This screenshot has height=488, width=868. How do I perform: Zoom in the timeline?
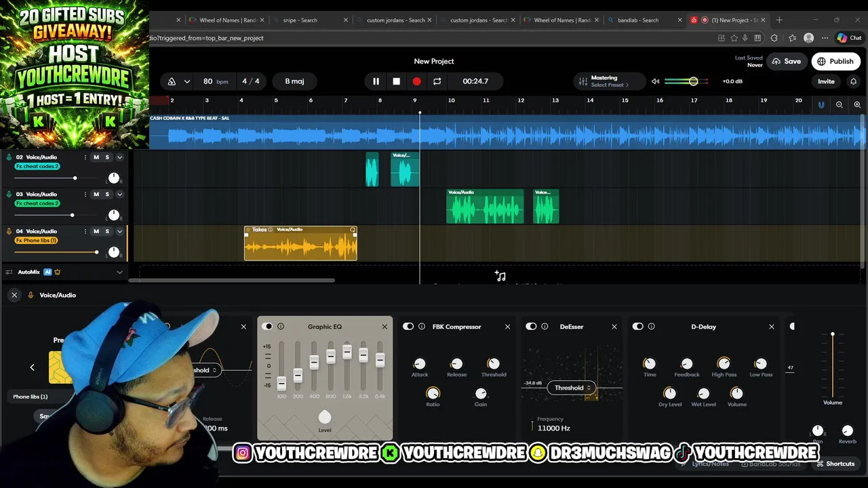click(857, 104)
